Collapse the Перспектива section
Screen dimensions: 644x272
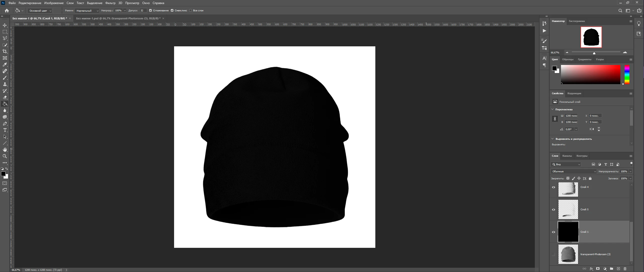(x=552, y=109)
